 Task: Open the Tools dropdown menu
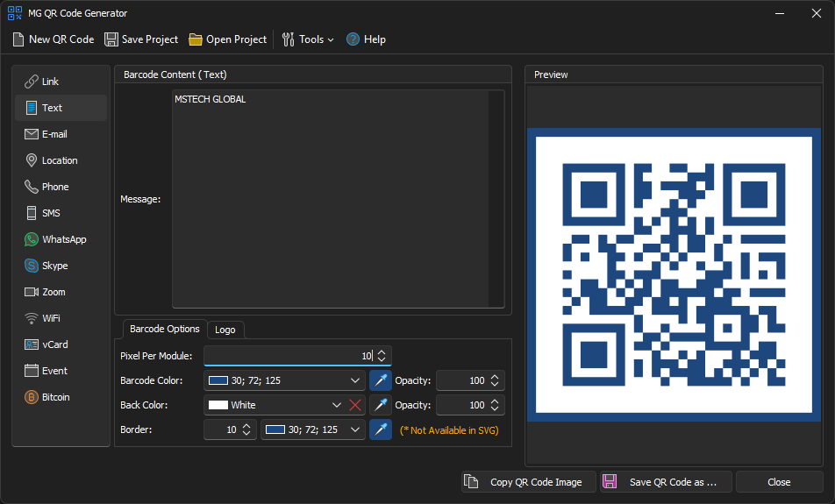point(308,39)
